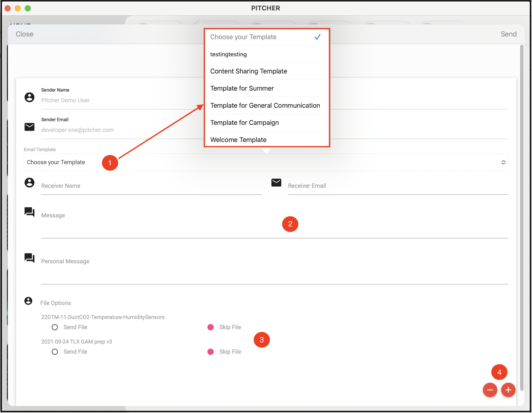
Task: Select Send File for the DuctCO2 sensors file
Action: (x=55, y=327)
